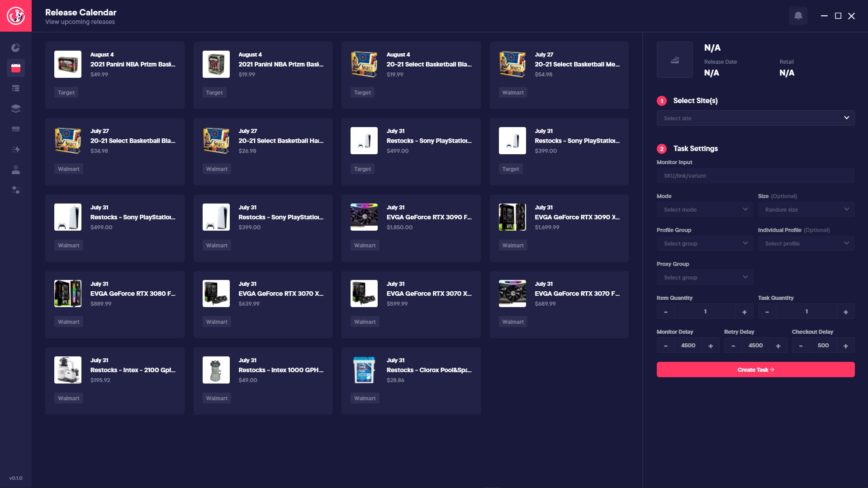This screenshot has height=488, width=868.
Task: Increase the Checkout Delay with plus
Action: (845, 346)
